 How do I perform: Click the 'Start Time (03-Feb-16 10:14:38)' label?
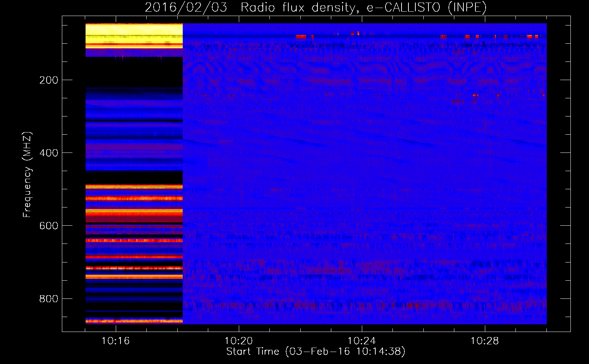coord(316,352)
